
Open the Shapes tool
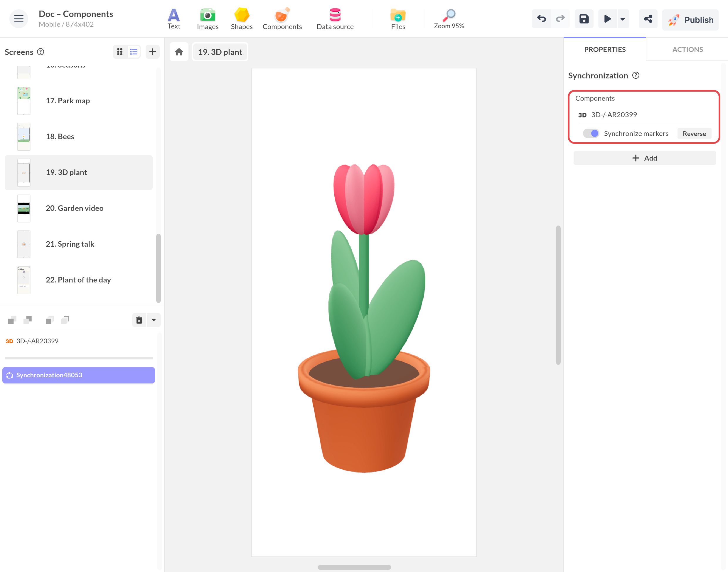point(242,19)
